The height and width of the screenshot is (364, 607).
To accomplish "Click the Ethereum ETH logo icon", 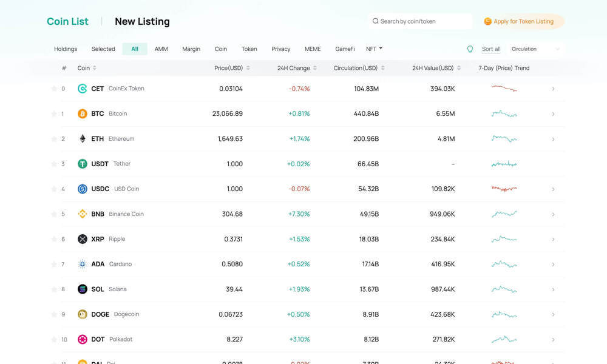I will (82, 139).
